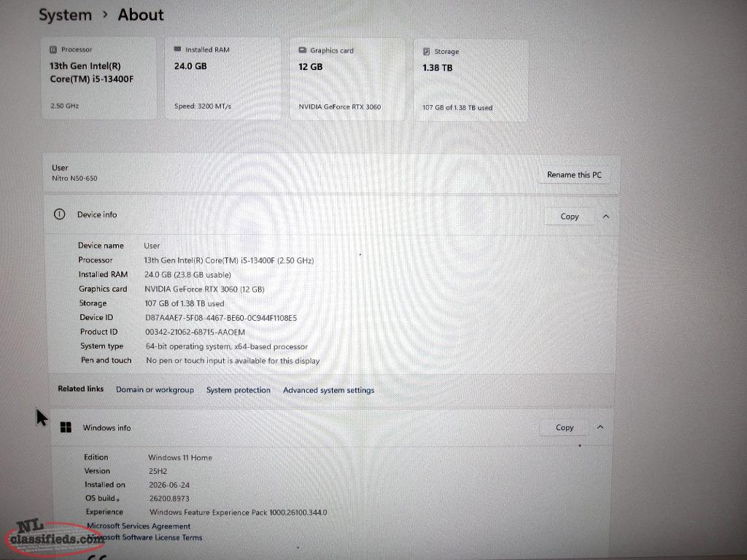Open the Graphics card 12 GB card
The height and width of the screenshot is (560, 747).
(347, 79)
